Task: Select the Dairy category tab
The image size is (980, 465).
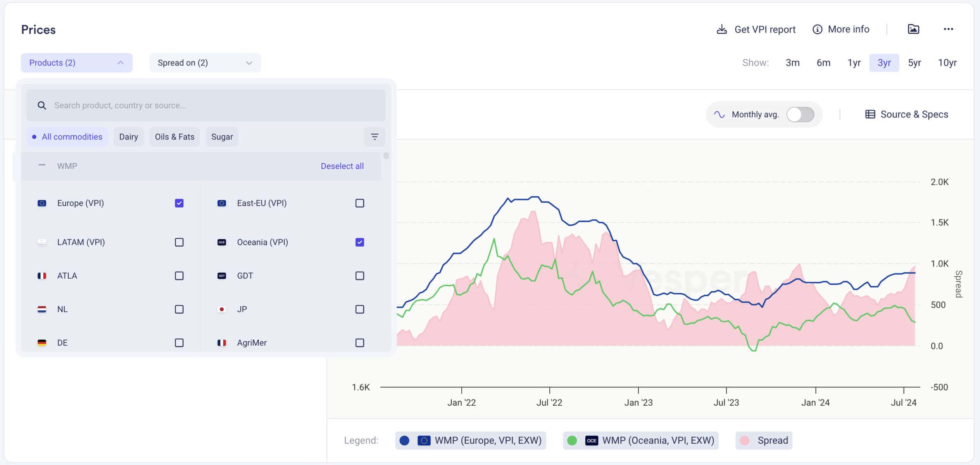Action: click(x=128, y=137)
